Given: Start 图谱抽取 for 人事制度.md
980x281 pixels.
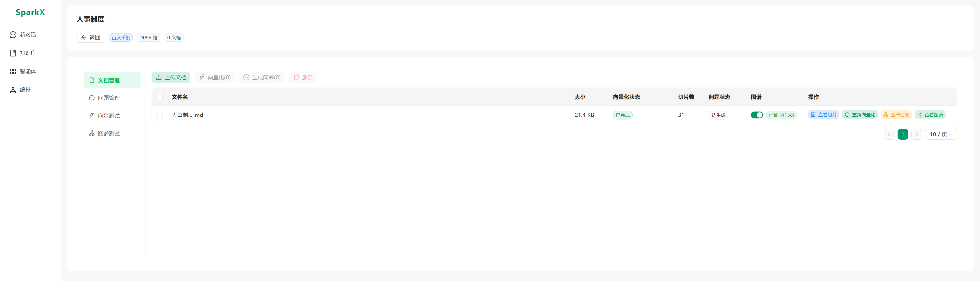Looking at the screenshot, I should coord(896,115).
